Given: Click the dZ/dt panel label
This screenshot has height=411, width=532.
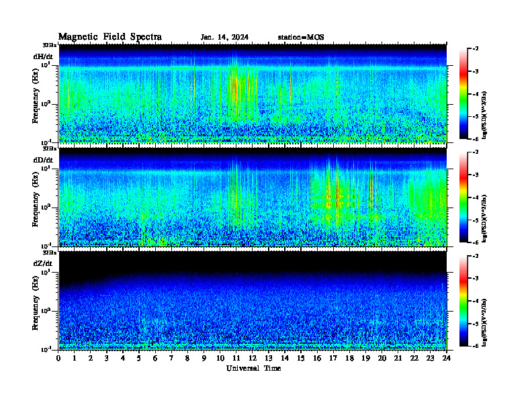Looking at the screenshot, I should click(43, 263).
